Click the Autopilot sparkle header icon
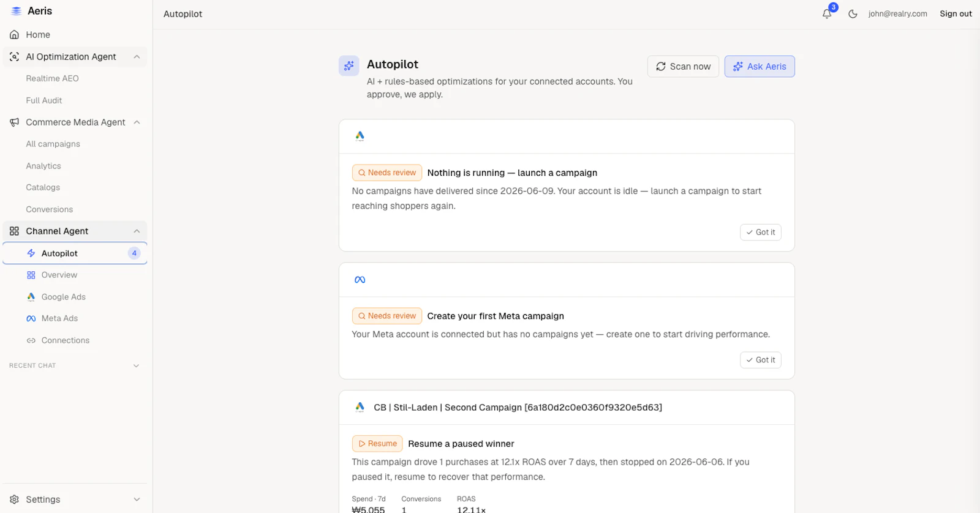Image resolution: width=980 pixels, height=513 pixels. point(349,66)
